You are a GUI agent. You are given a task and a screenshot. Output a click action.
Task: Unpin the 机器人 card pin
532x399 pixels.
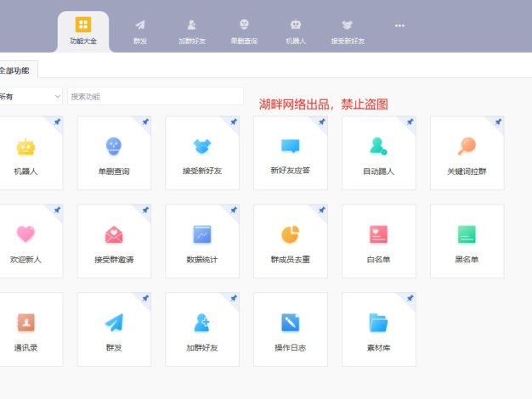tap(57, 121)
